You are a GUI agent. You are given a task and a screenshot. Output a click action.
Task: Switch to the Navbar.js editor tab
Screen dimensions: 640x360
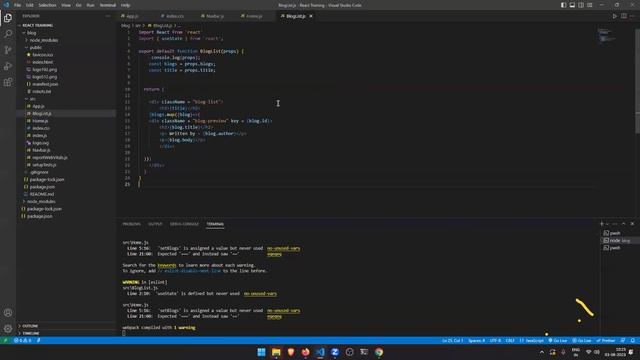click(x=214, y=16)
